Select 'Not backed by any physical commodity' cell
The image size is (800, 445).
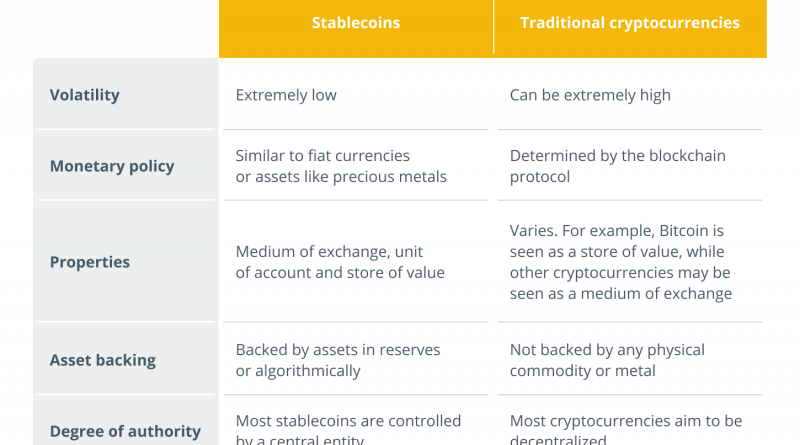607,360
